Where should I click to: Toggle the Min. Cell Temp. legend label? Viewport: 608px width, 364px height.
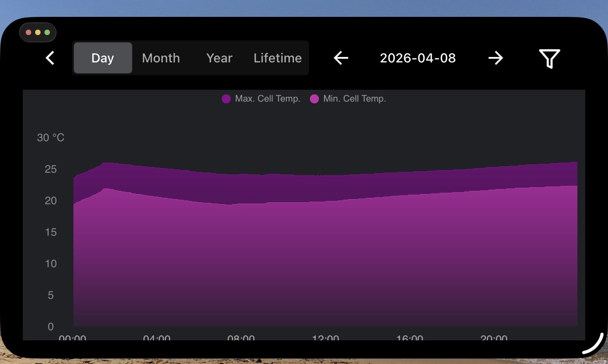click(354, 99)
